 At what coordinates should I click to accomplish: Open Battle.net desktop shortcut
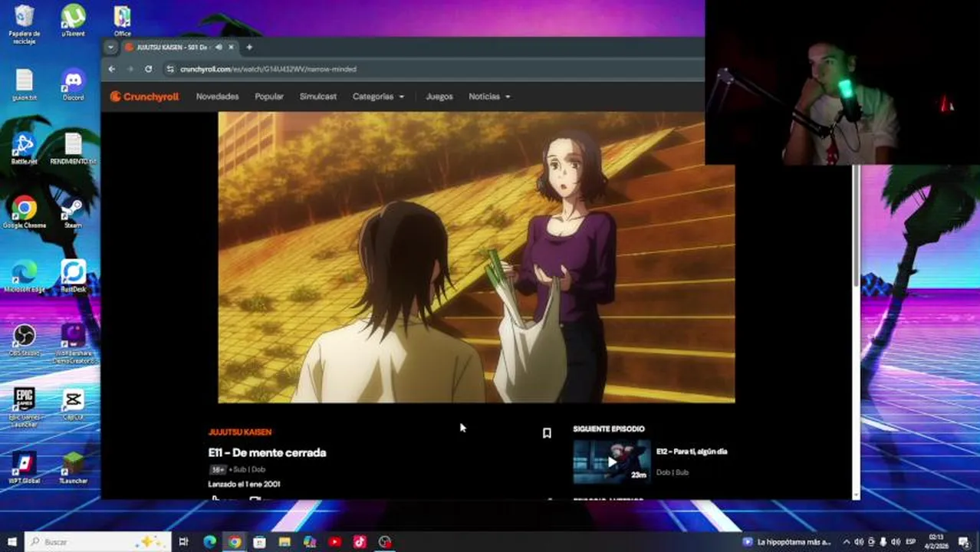[25, 149]
